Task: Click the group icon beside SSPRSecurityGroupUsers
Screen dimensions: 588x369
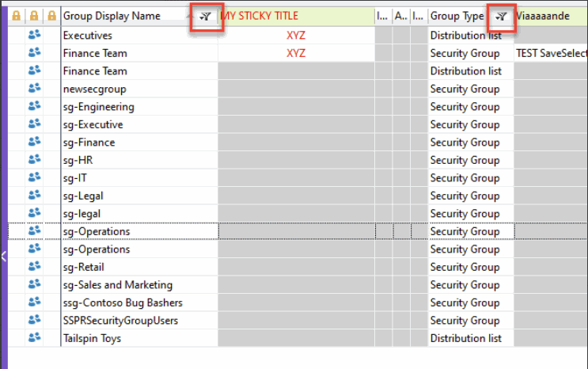Action: 34,321
